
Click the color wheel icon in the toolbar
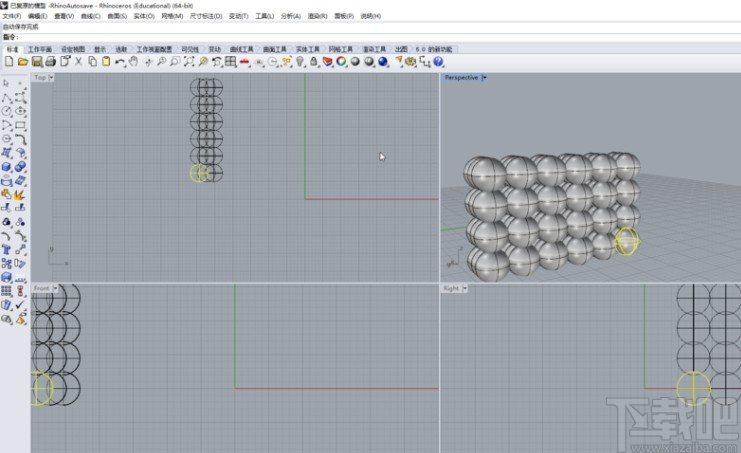341,62
